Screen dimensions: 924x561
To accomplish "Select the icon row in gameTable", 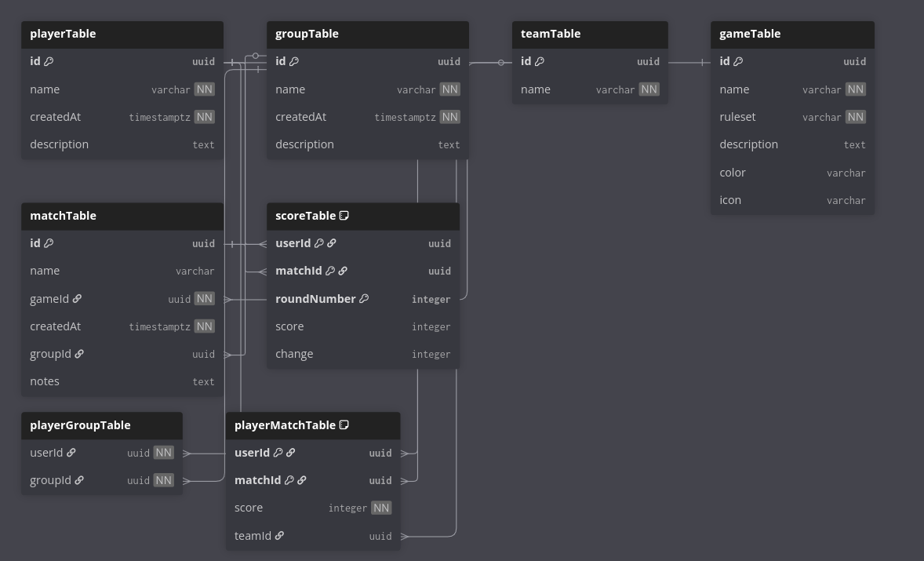I will [x=792, y=200].
